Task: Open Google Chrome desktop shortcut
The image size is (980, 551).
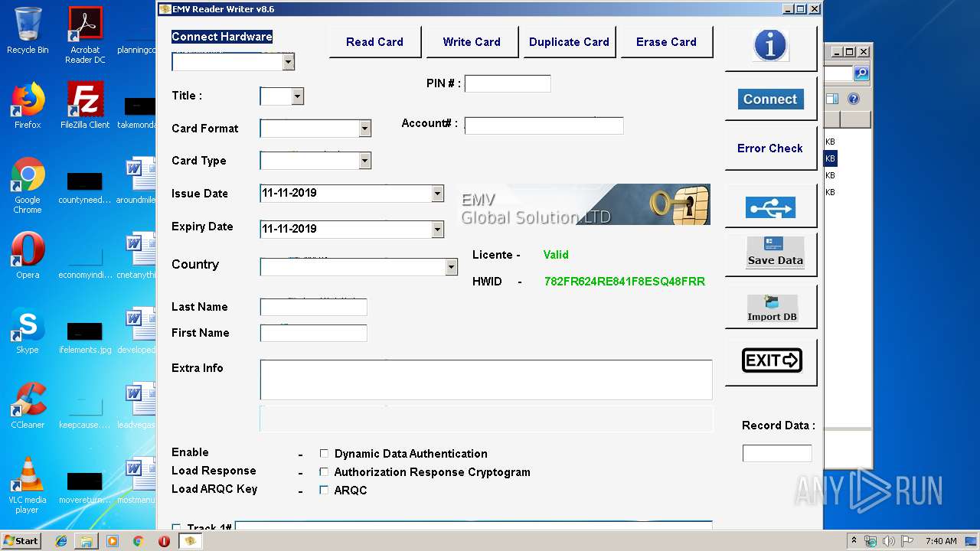Action: [x=28, y=186]
